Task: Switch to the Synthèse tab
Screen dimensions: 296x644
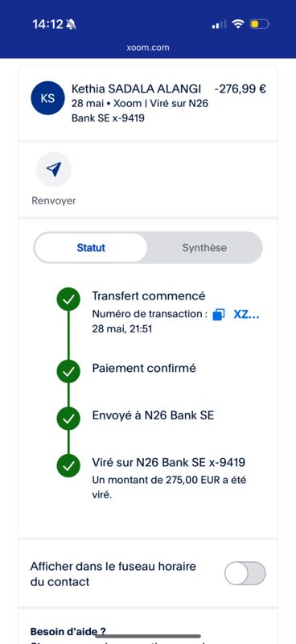Action: pos(204,248)
